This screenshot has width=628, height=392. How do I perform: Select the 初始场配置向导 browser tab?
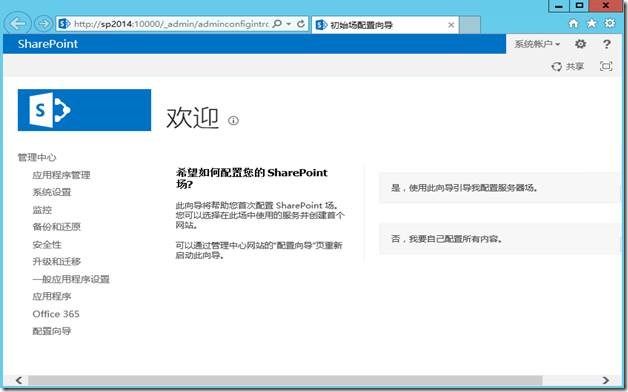point(385,25)
